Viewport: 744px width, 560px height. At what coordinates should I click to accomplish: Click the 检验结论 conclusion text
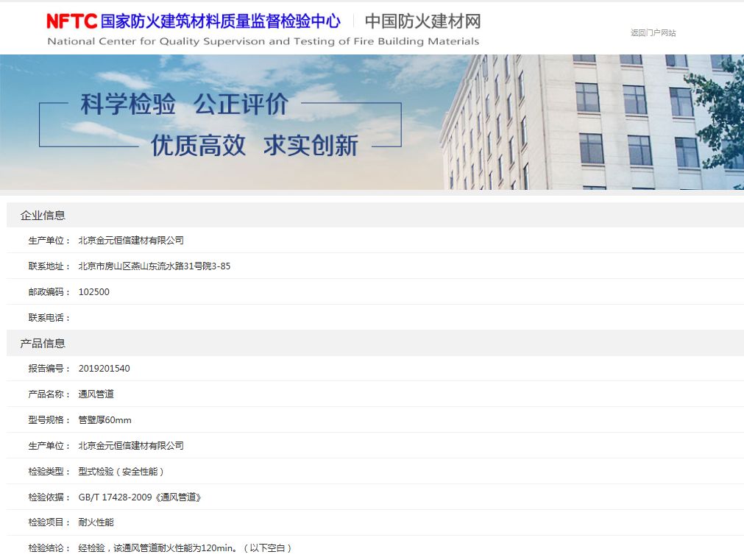[185, 548]
